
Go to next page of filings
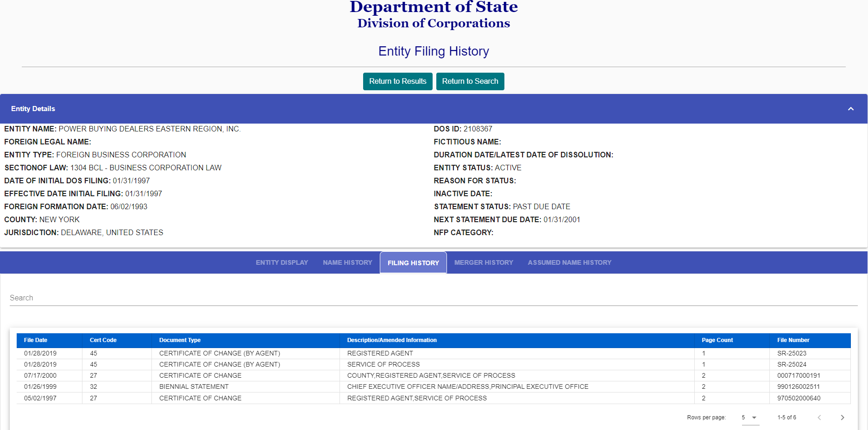point(842,418)
